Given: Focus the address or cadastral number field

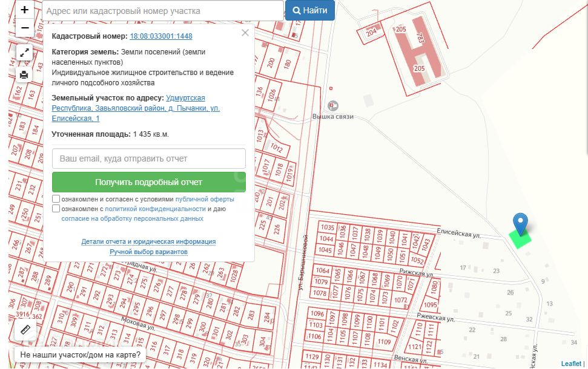Looking at the screenshot, I should tap(163, 11).
